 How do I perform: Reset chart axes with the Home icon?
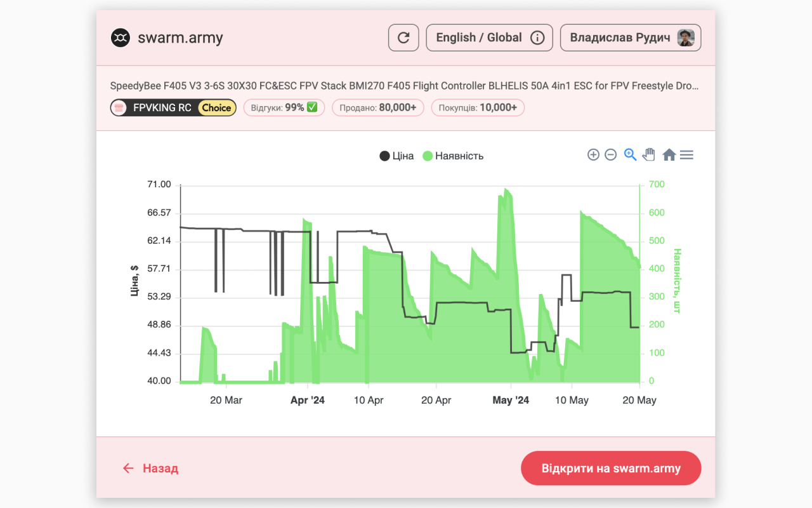tap(669, 154)
